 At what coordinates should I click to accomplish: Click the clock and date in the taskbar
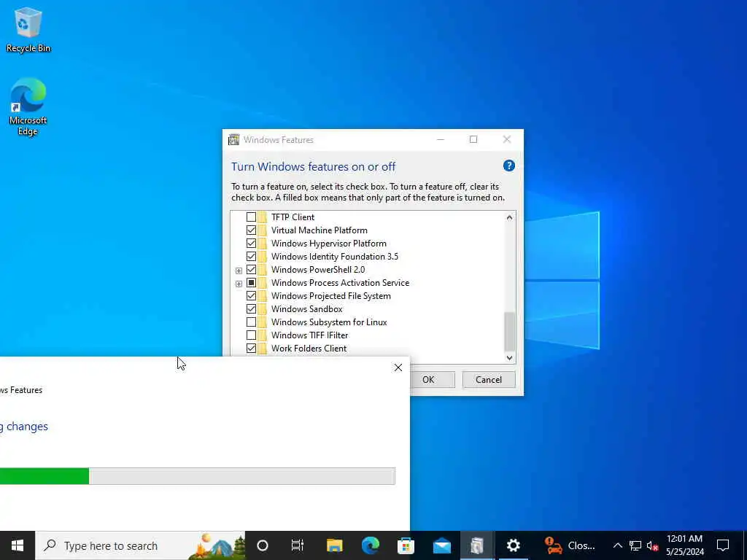coord(684,545)
